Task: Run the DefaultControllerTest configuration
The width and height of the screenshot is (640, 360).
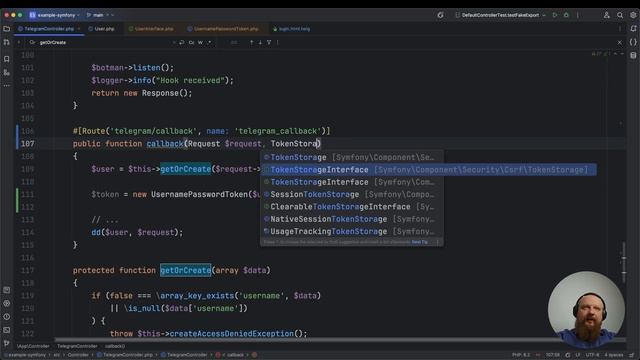Action: pyautogui.click(x=555, y=15)
